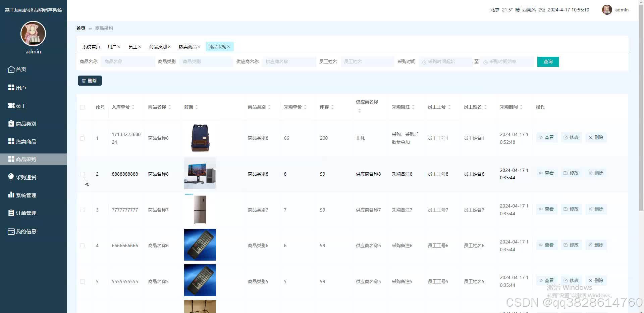Switch to 系统首页 tab
This screenshot has height=313, width=644.
pos(91,47)
